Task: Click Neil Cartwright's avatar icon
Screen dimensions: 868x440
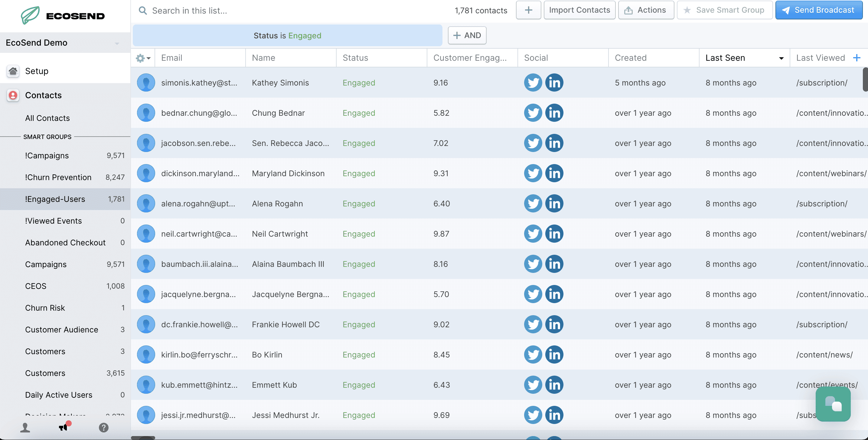Action: coord(146,234)
